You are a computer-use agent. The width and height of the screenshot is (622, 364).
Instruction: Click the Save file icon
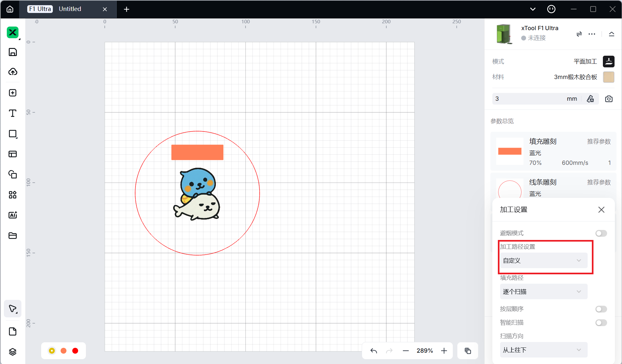click(x=13, y=52)
